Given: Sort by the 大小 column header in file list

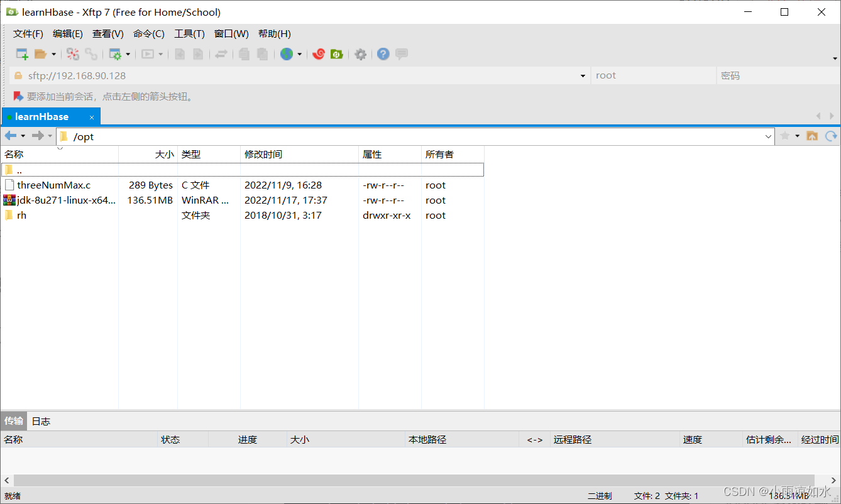Looking at the screenshot, I should 148,154.
